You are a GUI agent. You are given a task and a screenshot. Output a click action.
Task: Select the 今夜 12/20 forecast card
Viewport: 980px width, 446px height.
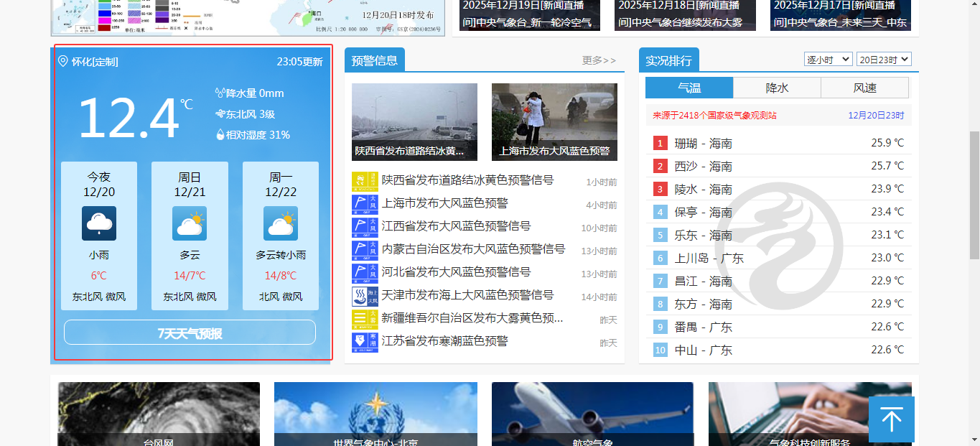(x=99, y=236)
